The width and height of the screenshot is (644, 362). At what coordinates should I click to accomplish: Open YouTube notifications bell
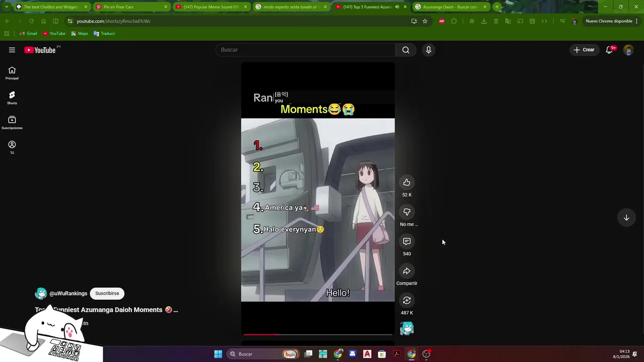[x=609, y=50]
